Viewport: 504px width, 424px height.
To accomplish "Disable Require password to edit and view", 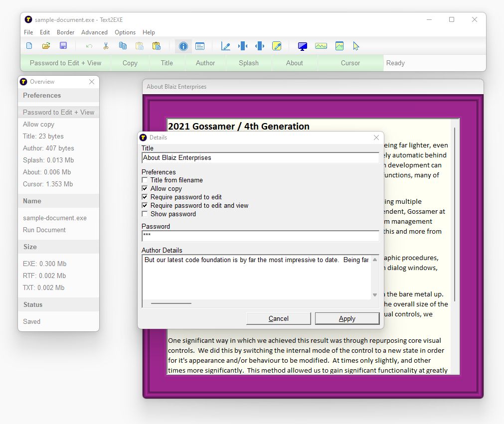I will (145, 205).
